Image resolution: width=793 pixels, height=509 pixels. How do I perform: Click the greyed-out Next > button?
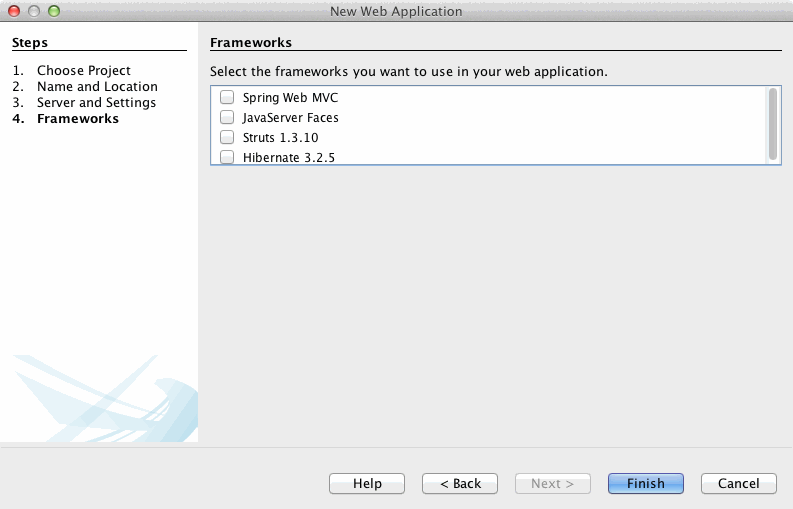pos(552,484)
